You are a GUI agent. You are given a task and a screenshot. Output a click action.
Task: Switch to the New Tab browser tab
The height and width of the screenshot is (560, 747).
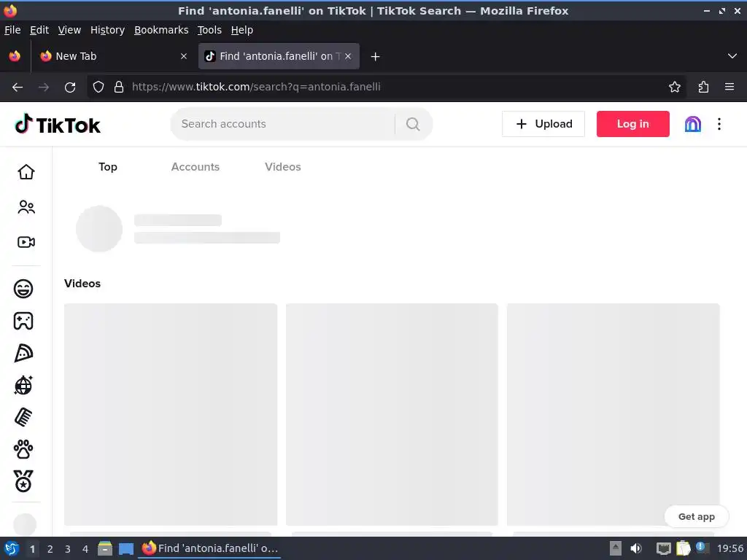pyautogui.click(x=113, y=56)
